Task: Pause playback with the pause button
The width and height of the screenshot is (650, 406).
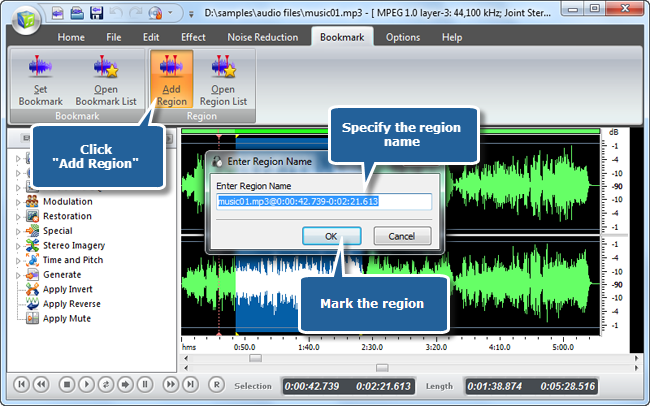Action: click(x=145, y=384)
